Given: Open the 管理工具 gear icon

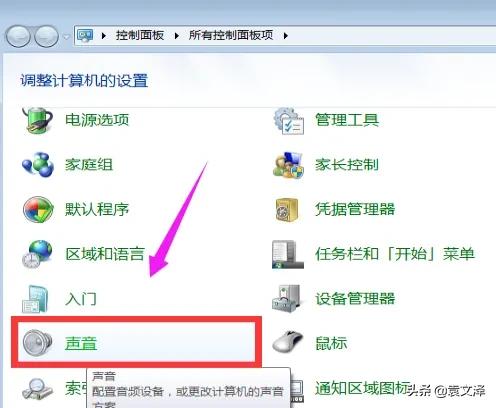Looking at the screenshot, I should tap(288, 120).
